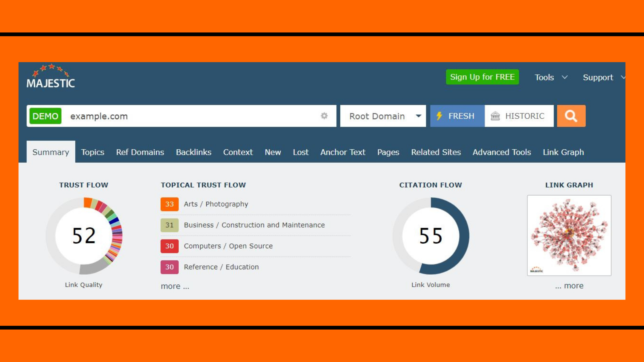Click Arts / Photography topic
644x362 pixels.
216,204
